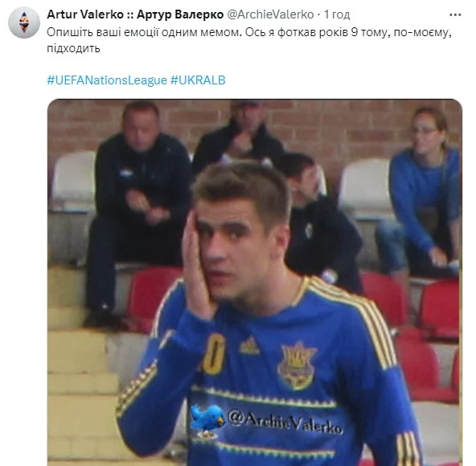This screenshot has height=466, width=476.
Task: Click the blue bird watermark in photo
Action: pos(207,419)
